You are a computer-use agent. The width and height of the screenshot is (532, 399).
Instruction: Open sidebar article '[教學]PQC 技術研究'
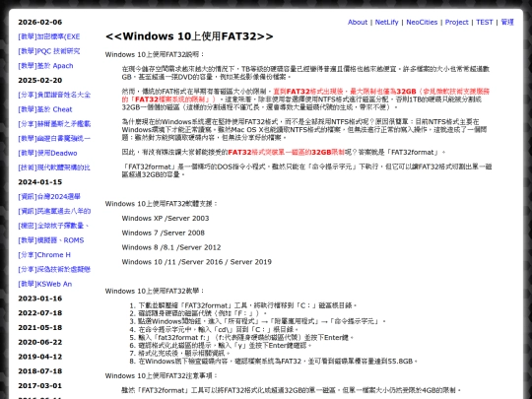pyautogui.click(x=49, y=51)
